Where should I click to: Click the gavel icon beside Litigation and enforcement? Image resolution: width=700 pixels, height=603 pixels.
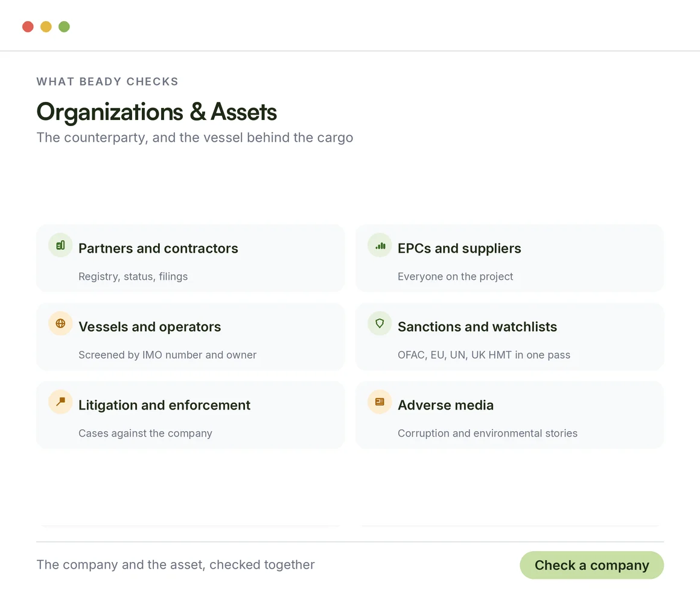point(60,402)
